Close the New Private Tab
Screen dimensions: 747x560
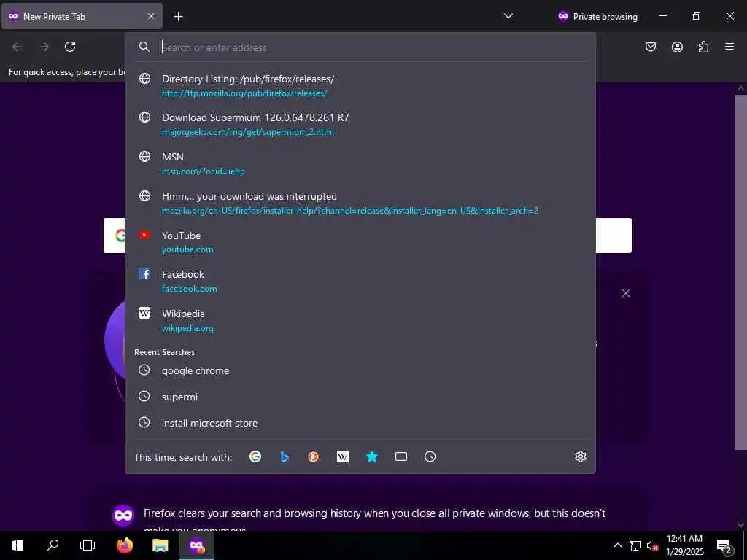point(150,16)
